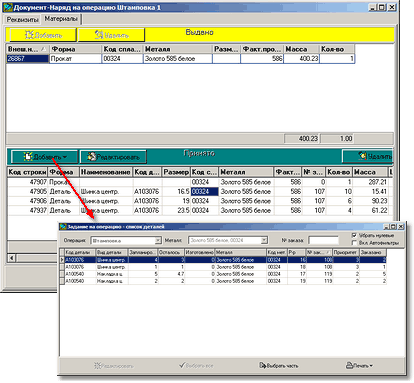This screenshot has height=383, width=414.
Task: Expand the Операция combo box
Action: click(x=158, y=240)
